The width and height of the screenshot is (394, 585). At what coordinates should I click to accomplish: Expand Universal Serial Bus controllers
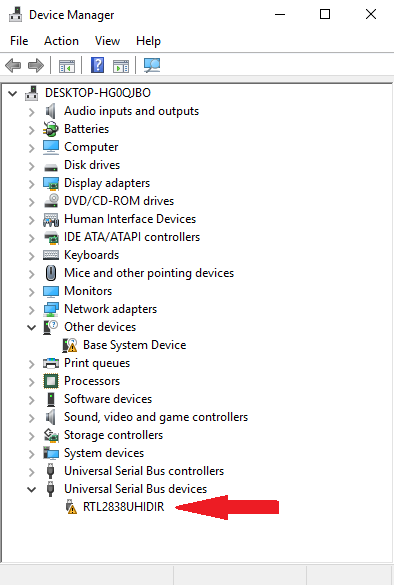coord(32,472)
